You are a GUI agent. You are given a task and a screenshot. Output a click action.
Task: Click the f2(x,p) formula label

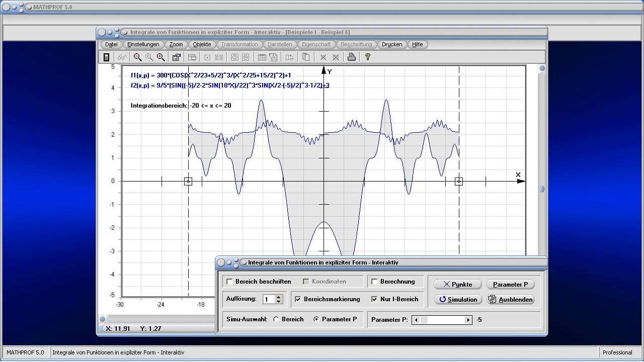click(x=230, y=85)
